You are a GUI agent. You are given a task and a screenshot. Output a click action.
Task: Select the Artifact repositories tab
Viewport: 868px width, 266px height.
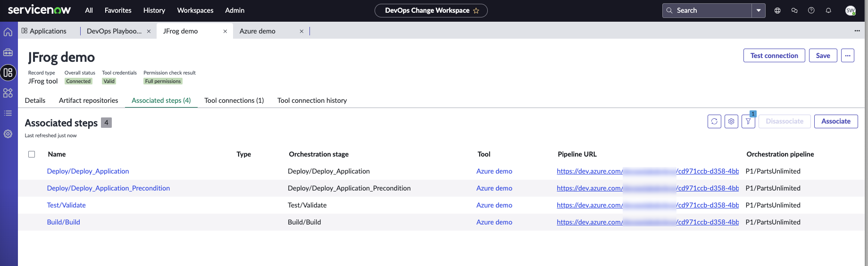[x=89, y=100]
